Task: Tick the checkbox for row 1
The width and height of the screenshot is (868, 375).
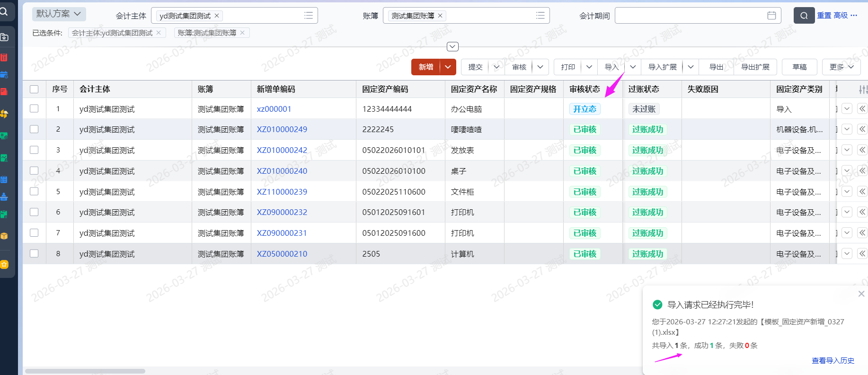Action: [x=34, y=108]
